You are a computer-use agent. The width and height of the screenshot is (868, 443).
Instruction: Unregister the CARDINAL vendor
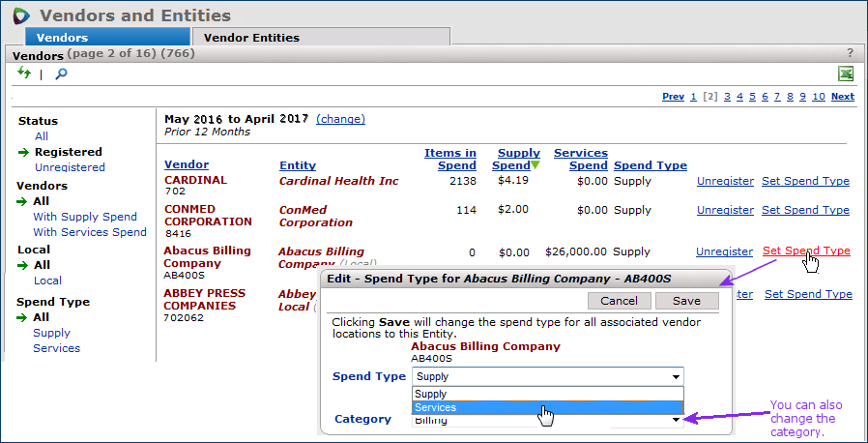pyautogui.click(x=725, y=181)
